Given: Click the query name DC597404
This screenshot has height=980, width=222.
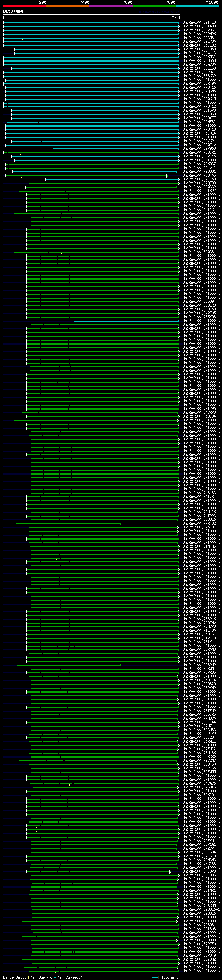Looking at the screenshot, I should (13, 11).
